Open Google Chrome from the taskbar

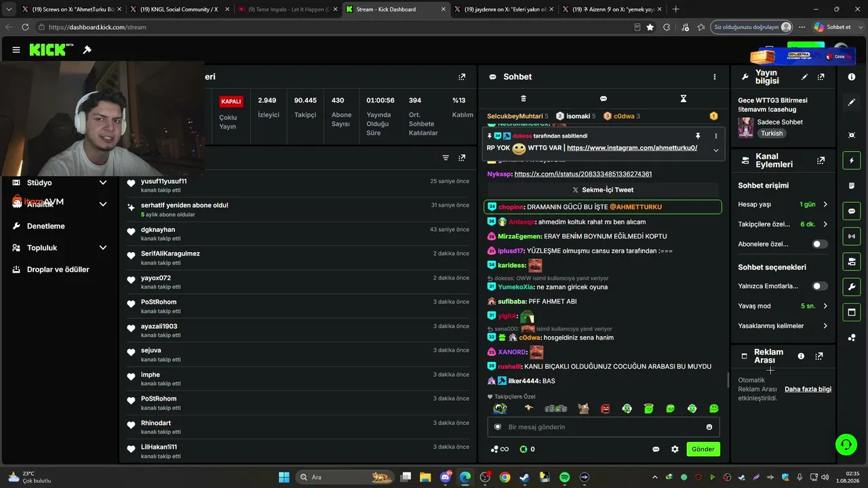coord(505,477)
